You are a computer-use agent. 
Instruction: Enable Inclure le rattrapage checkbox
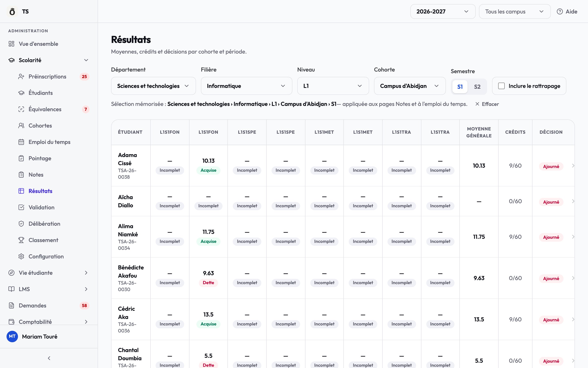(x=501, y=86)
